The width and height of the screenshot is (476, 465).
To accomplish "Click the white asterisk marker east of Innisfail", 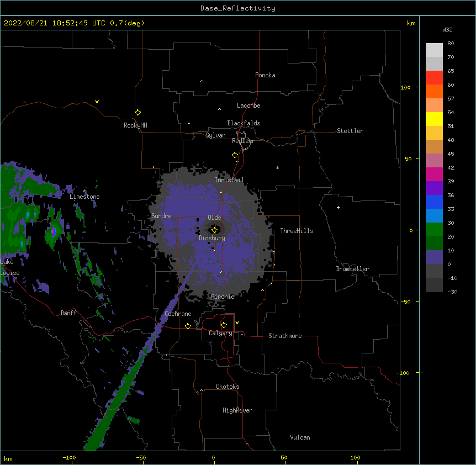I will click(x=277, y=167).
